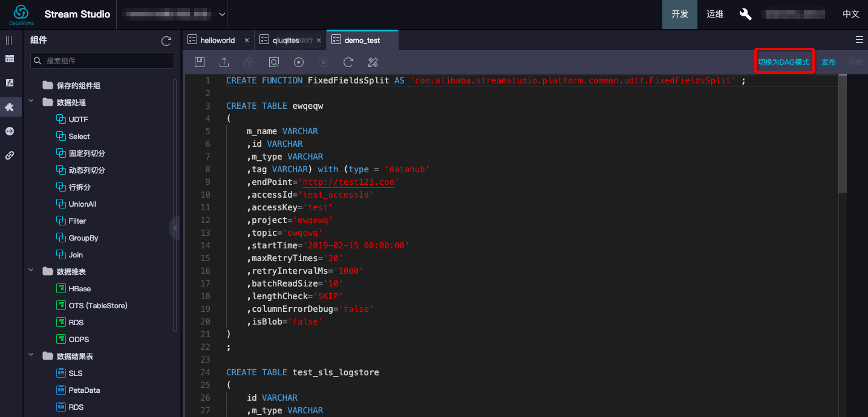The image size is (868, 417).
Task: Collapse the 数据维表 folder
Action: 31,271
